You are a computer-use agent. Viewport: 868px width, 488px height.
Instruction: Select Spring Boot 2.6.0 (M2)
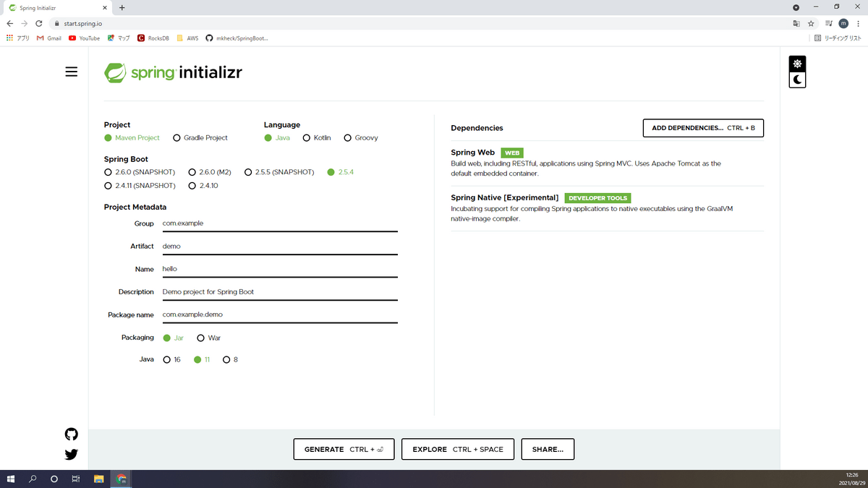[x=210, y=172]
